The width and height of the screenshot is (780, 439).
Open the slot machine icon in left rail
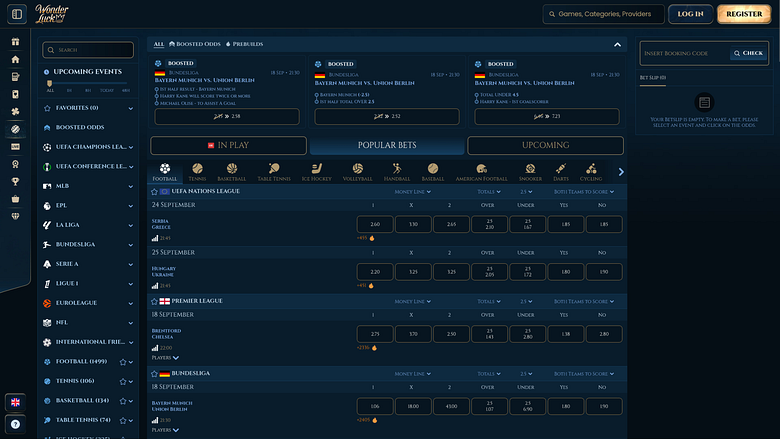point(15,77)
